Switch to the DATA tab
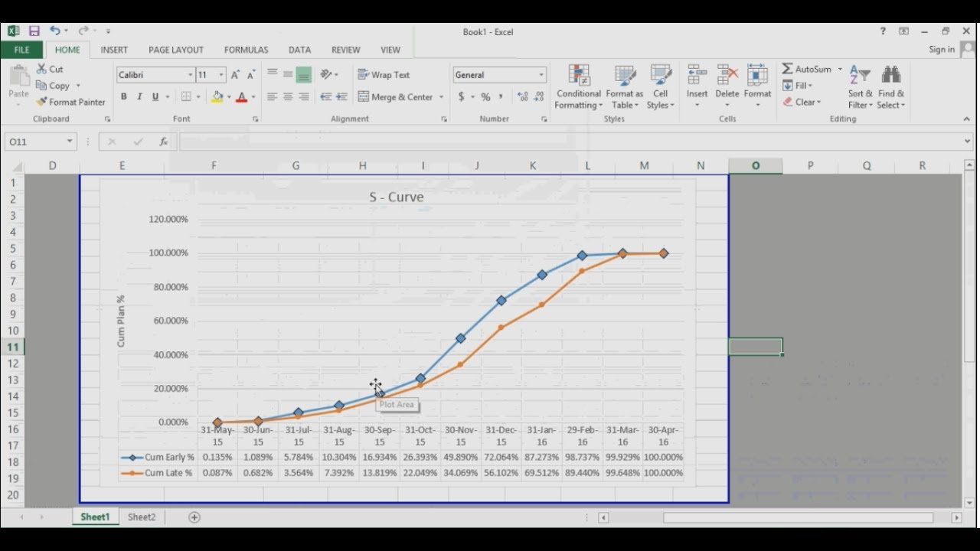 coord(299,50)
